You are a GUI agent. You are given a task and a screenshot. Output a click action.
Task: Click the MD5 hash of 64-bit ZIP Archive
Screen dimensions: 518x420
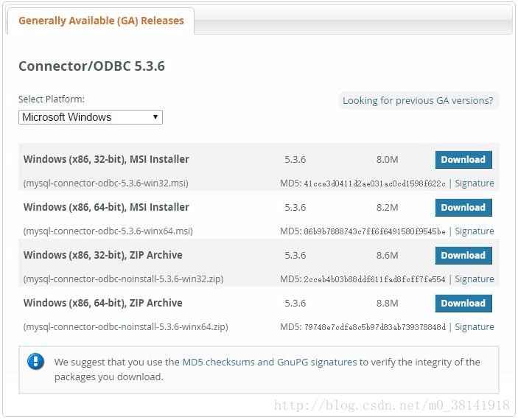[x=374, y=327]
